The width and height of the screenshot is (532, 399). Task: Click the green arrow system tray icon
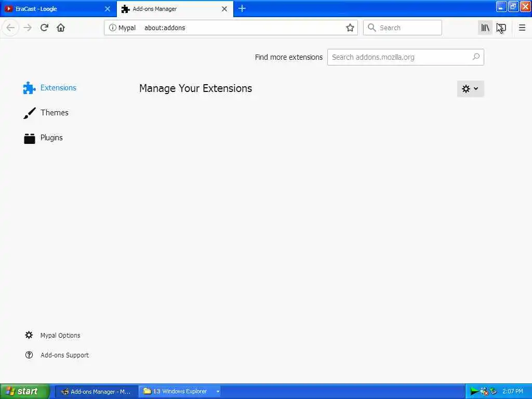click(474, 392)
